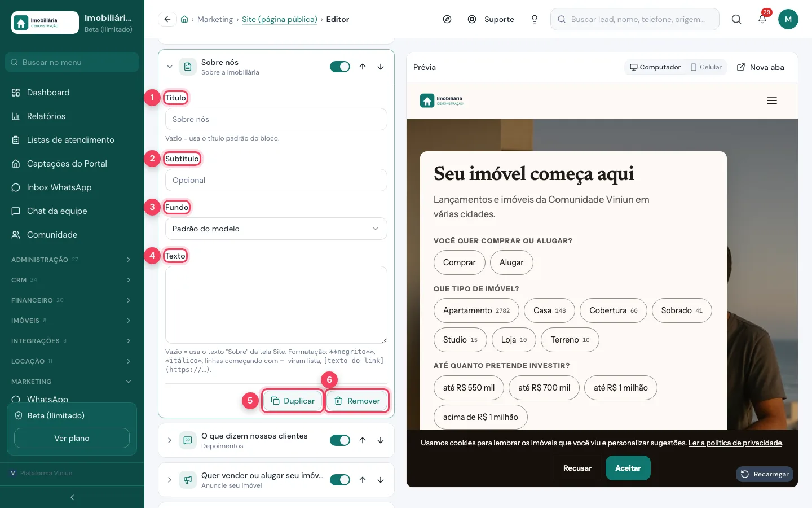
Task: Expand the O que dizem nossos clientes block
Action: pos(170,440)
